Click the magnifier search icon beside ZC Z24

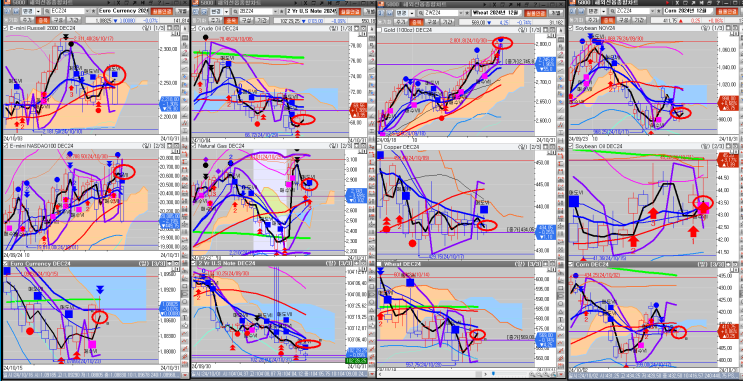(x=613, y=11)
